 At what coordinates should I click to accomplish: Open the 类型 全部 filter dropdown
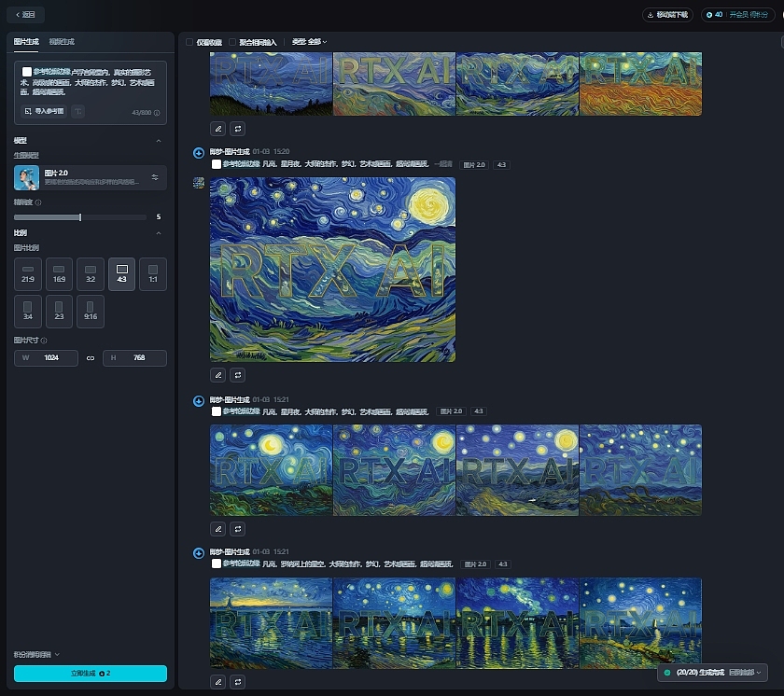309,42
